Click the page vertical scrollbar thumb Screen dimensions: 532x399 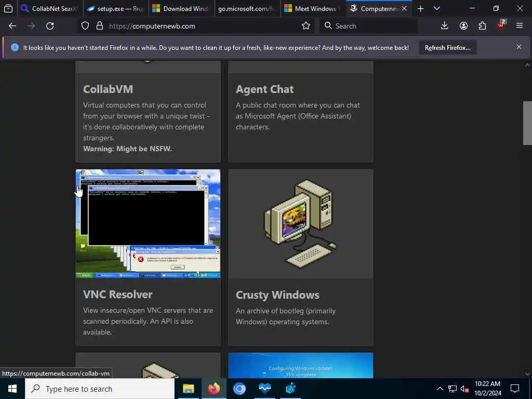(527, 123)
